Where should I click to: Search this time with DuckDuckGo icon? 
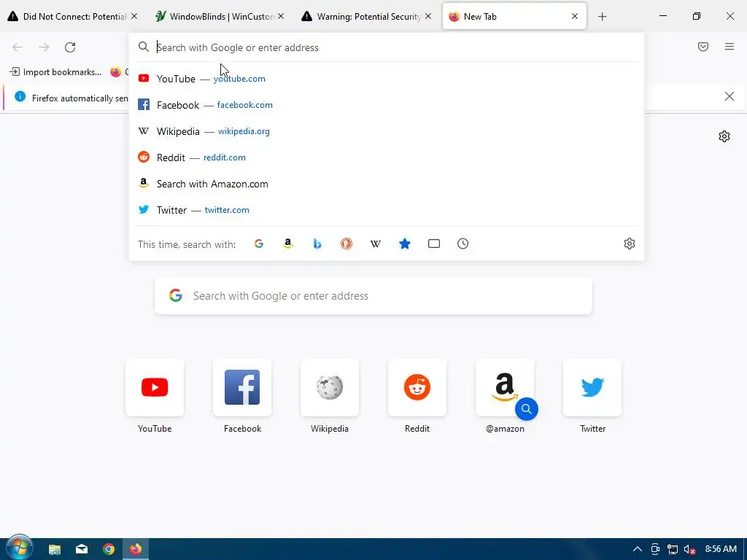pos(347,244)
